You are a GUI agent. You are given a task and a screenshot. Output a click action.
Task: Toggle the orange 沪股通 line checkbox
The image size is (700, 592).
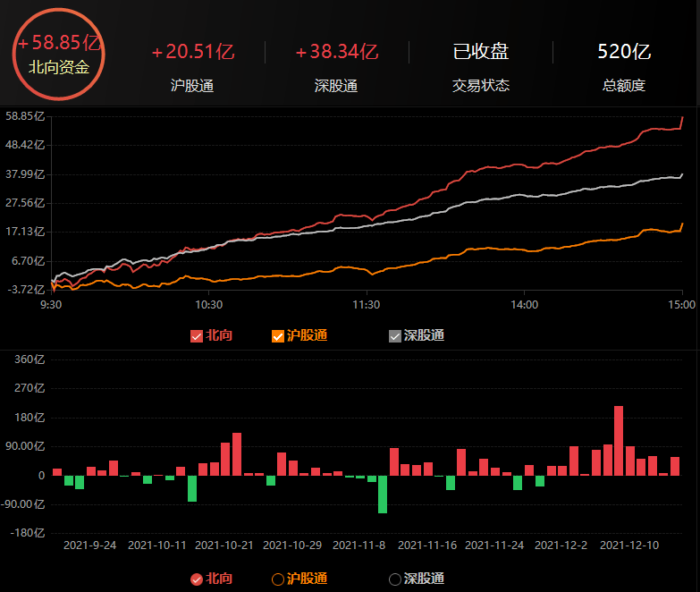click(278, 336)
